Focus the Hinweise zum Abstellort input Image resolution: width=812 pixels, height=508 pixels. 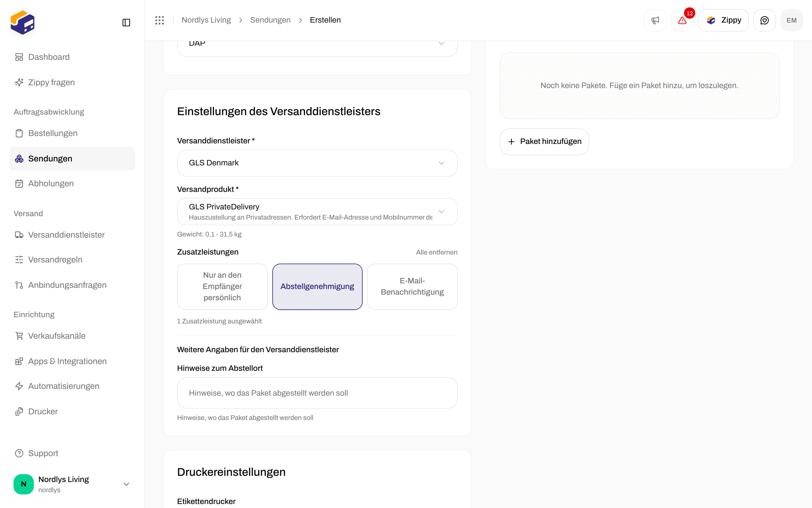pyautogui.click(x=317, y=393)
